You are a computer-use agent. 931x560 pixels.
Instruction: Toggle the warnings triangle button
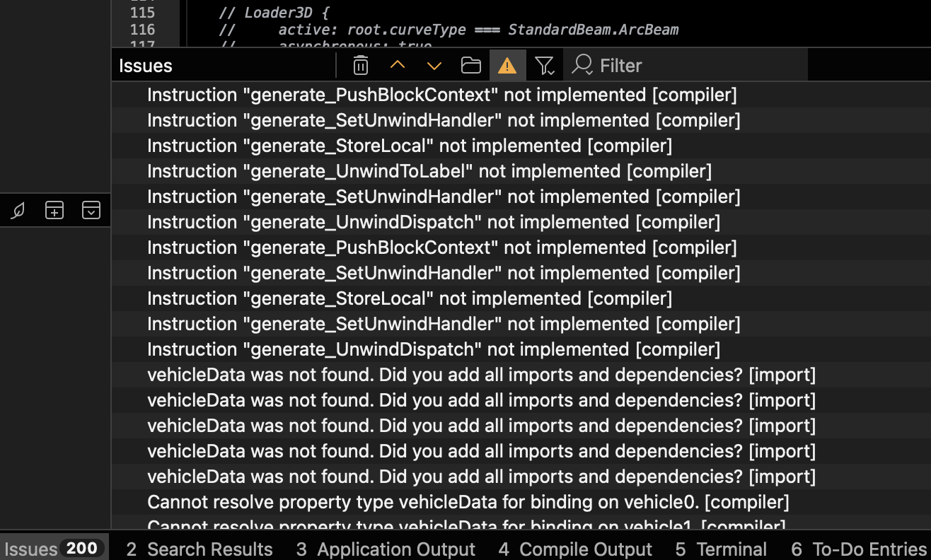click(507, 66)
